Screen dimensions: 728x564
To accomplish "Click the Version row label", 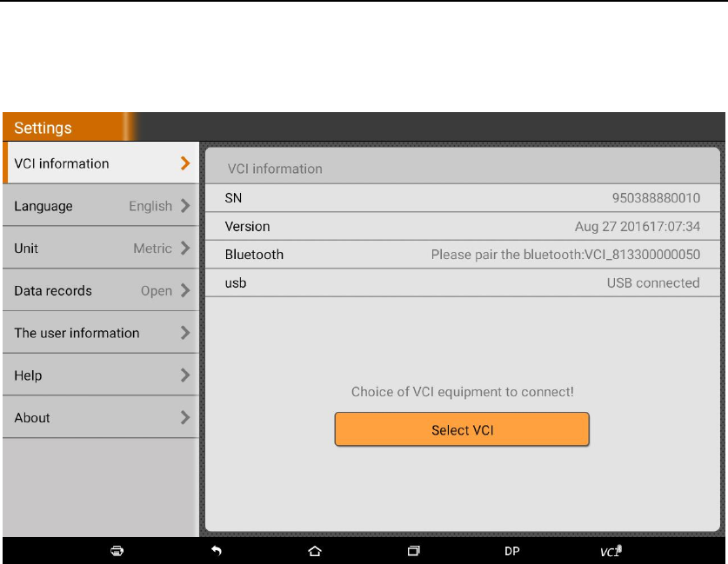I will tap(247, 226).
